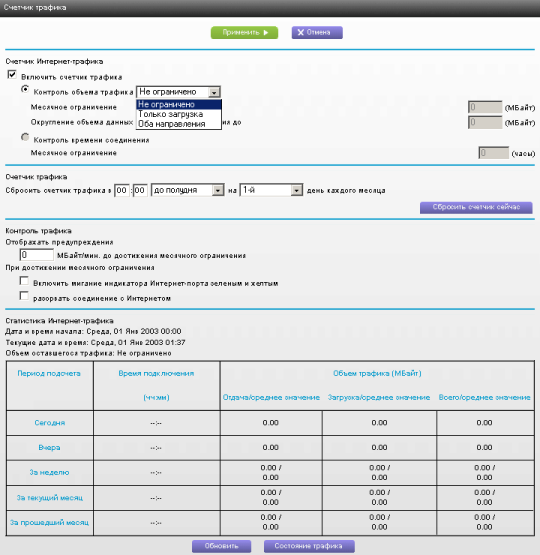Click the reset minutes field
Image resolution: width=540 pixels, height=555 pixels.
tap(140, 190)
